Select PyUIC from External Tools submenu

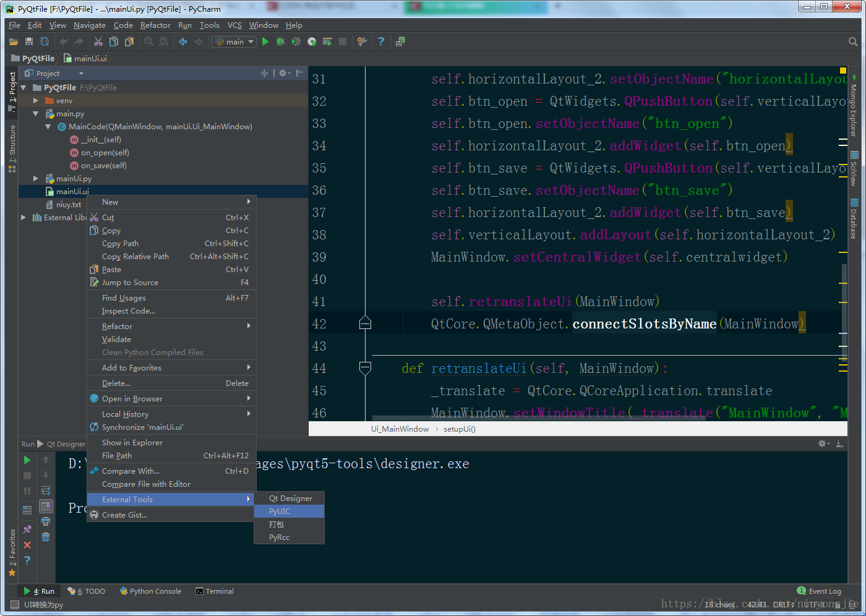point(289,511)
